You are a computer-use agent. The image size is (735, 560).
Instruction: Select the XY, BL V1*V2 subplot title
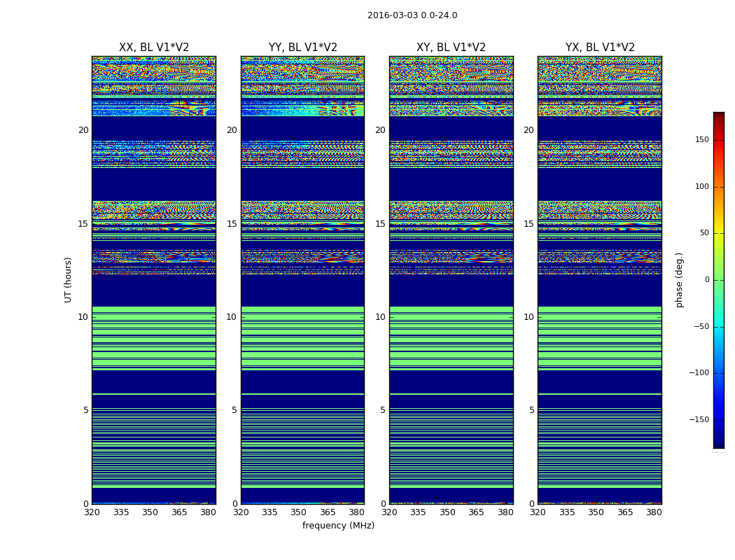tap(451, 48)
